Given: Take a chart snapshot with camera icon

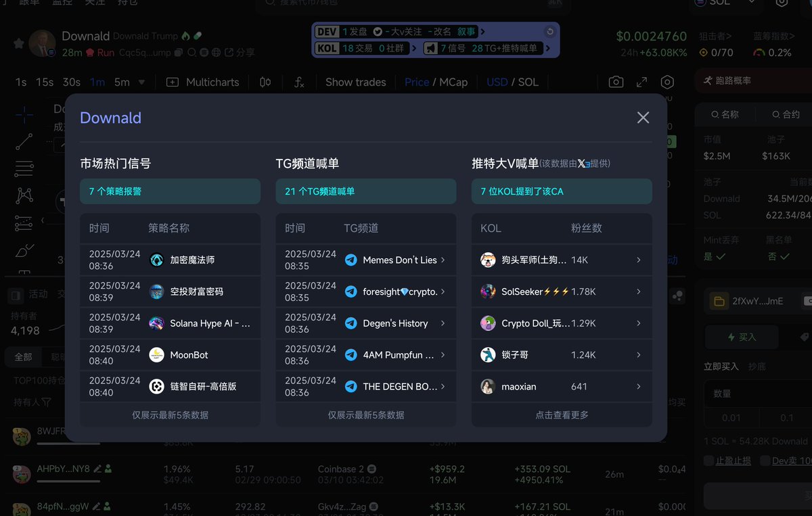Looking at the screenshot, I should pyautogui.click(x=616, y=82).
